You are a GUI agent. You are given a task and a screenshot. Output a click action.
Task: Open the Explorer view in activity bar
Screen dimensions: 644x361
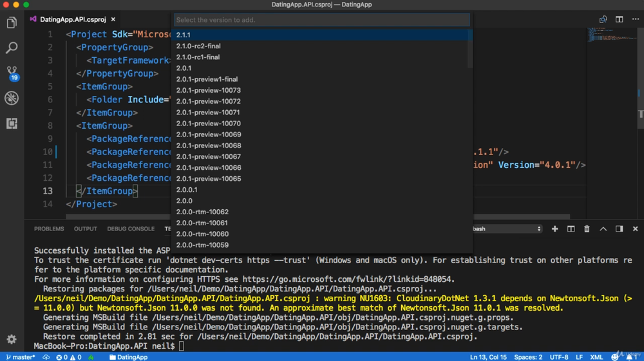point(12,23)
